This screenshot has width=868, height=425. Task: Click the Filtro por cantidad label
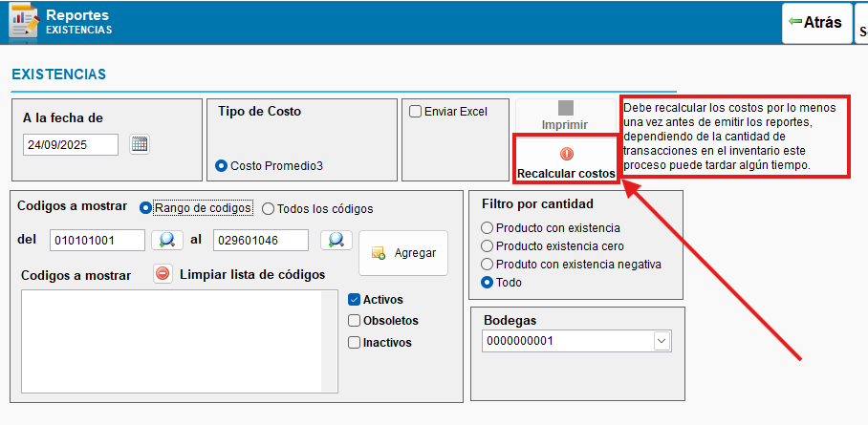(537, 203)
